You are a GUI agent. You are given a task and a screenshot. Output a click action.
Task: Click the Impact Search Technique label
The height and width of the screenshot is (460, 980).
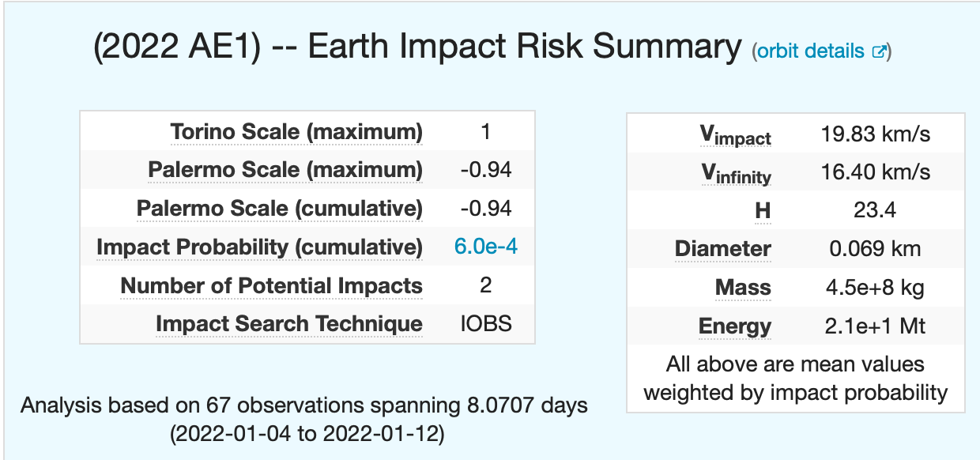(289, 323)
